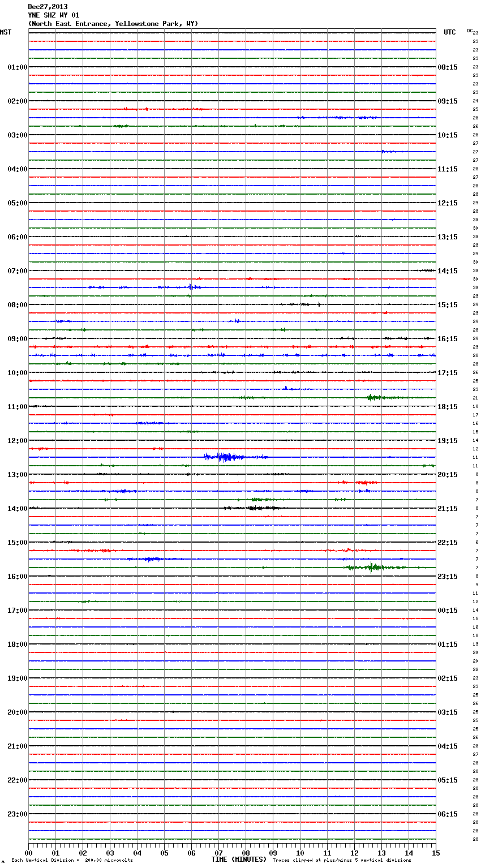Pick the 01:15 UTC time label
The width and height of the screenshot is (481, 868).
pos(448,644)
